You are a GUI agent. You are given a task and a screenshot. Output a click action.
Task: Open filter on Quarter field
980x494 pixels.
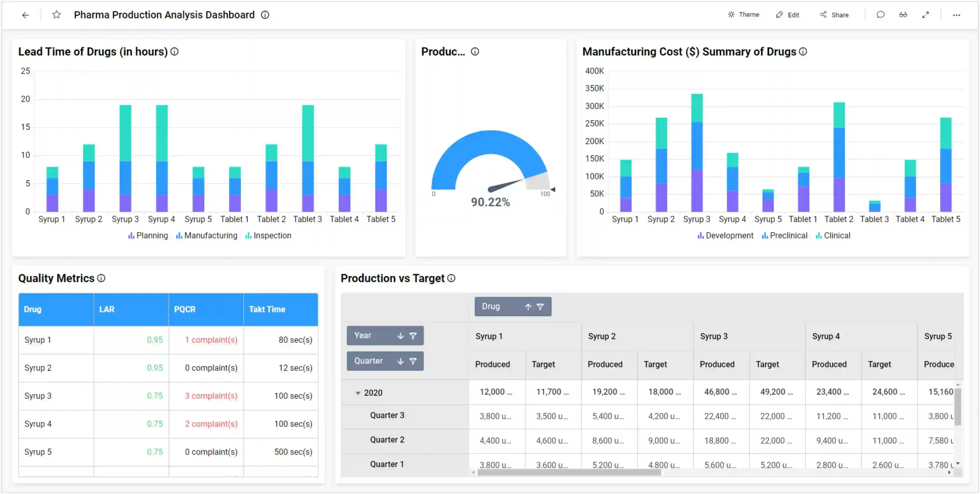(413, 361)
